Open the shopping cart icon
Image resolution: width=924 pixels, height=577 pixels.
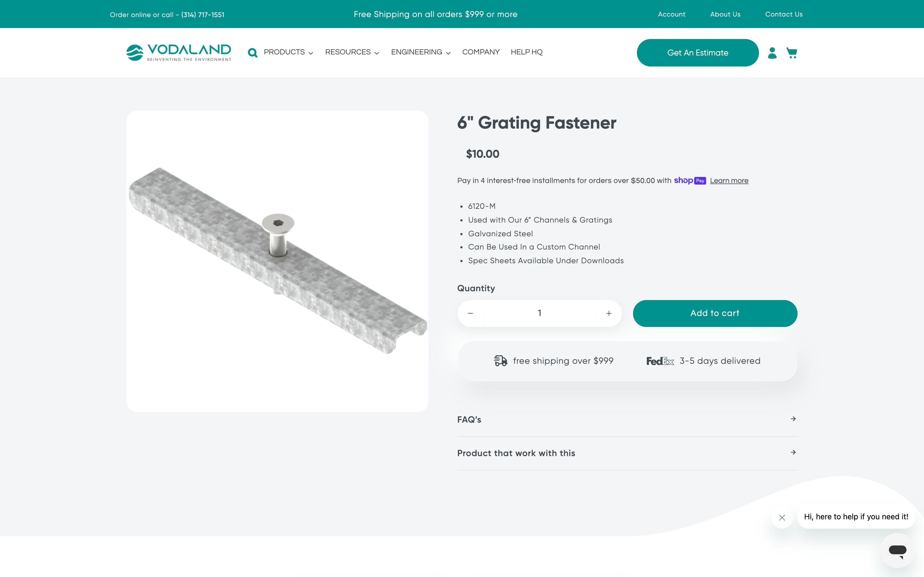(792, 53)
